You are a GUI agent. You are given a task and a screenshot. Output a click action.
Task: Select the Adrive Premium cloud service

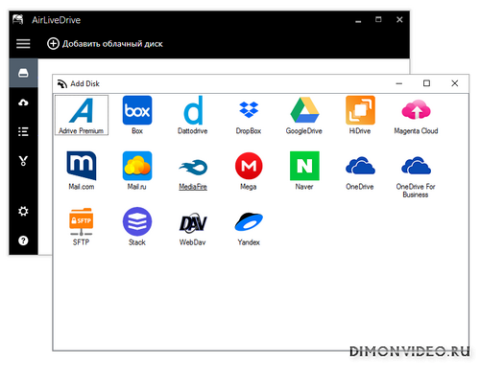click(82, 115)
